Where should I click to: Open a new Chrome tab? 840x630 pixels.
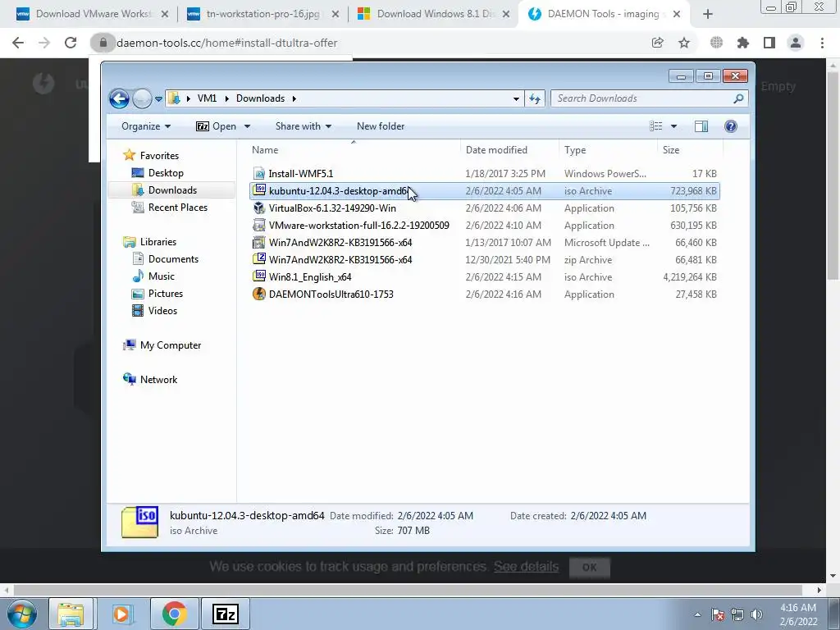tap(708, 15)
